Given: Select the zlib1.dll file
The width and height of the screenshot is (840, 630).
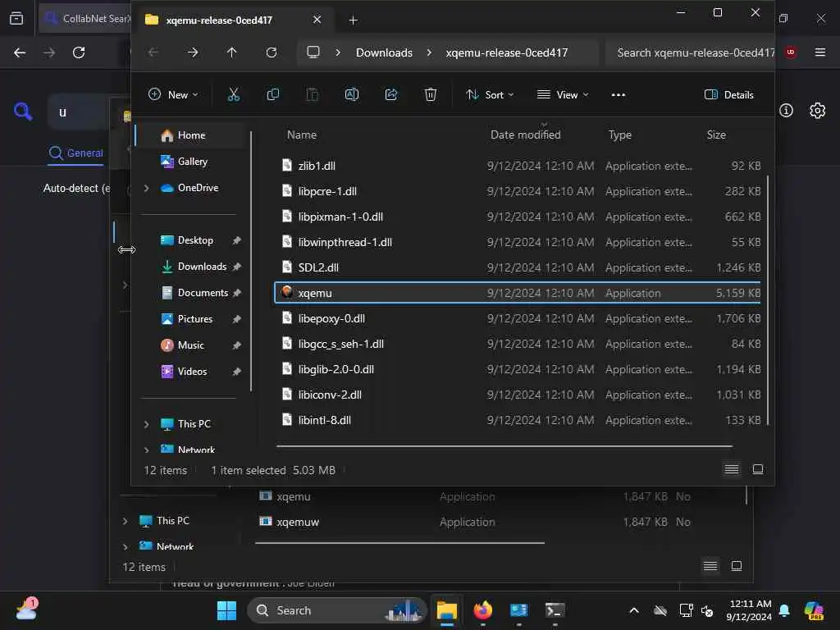Looking at the screenshot, I should click(518, 166).
